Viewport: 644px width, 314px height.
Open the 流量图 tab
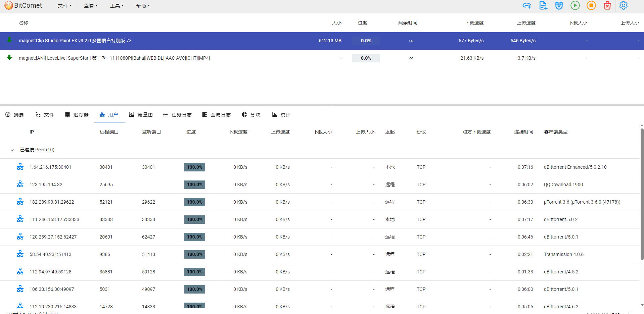click(141, 115)
